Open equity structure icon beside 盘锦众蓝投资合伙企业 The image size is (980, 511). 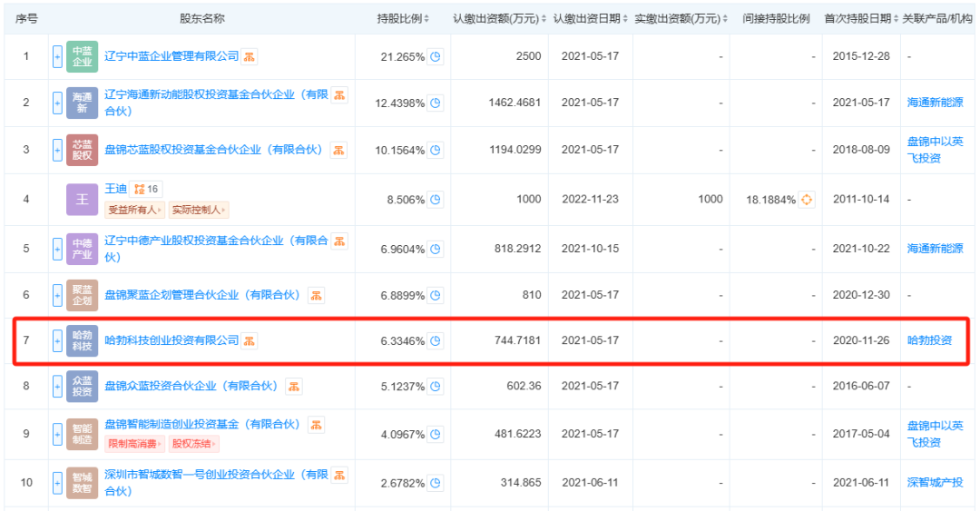(x=294, y=387)
